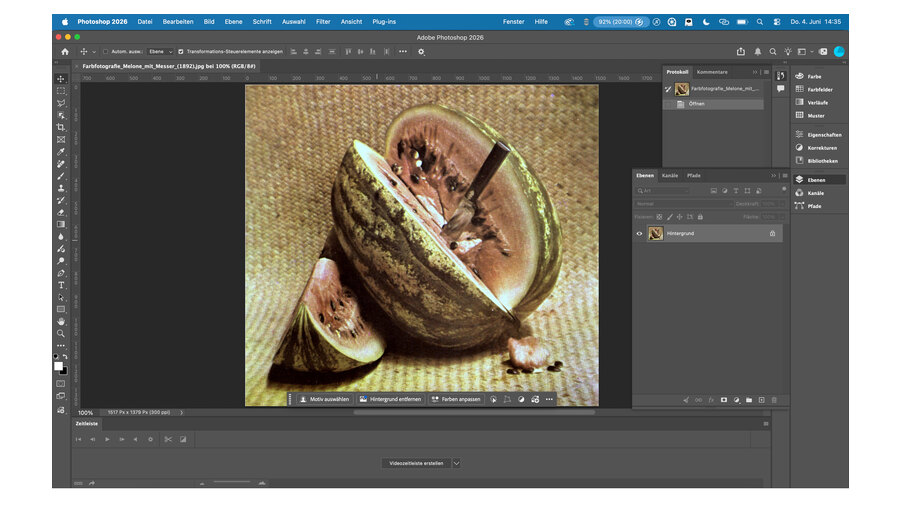Toggle lock all padlock in Fixieren row
900x506 pixels.
pos(700,217)
